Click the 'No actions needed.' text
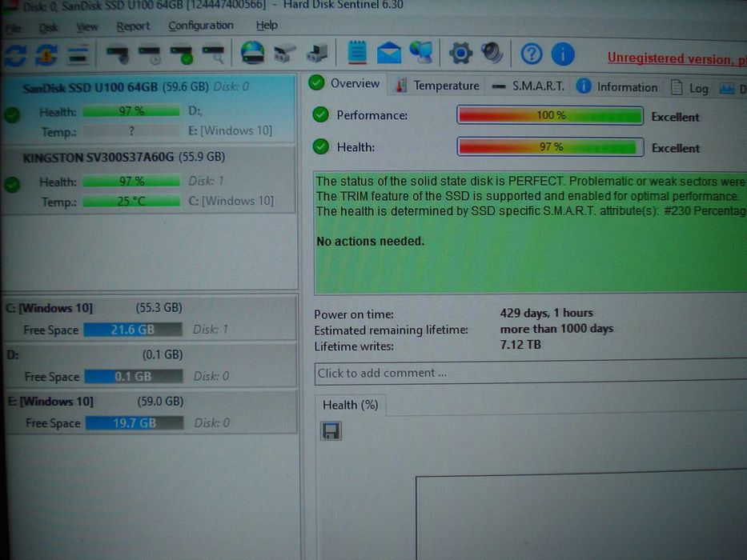This screenshot has height=560, width=747. click(370, 242)
